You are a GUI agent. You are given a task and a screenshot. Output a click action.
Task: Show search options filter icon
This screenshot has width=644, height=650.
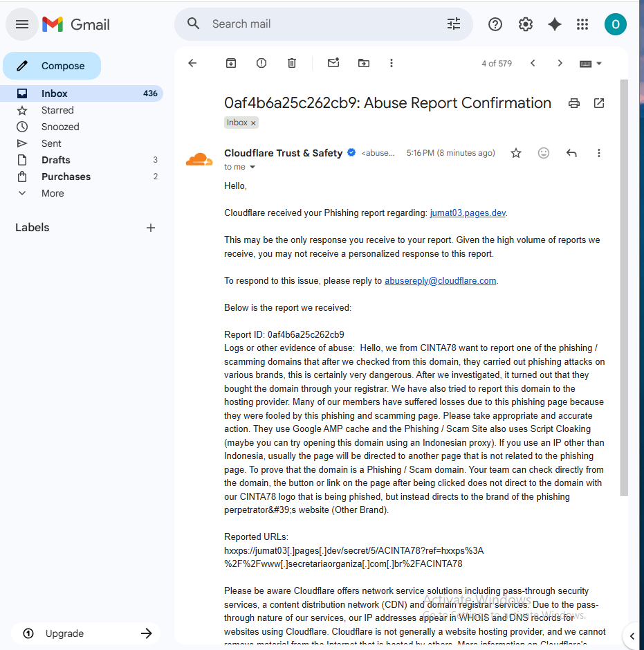pyautogui.click(x=454, y=24)
